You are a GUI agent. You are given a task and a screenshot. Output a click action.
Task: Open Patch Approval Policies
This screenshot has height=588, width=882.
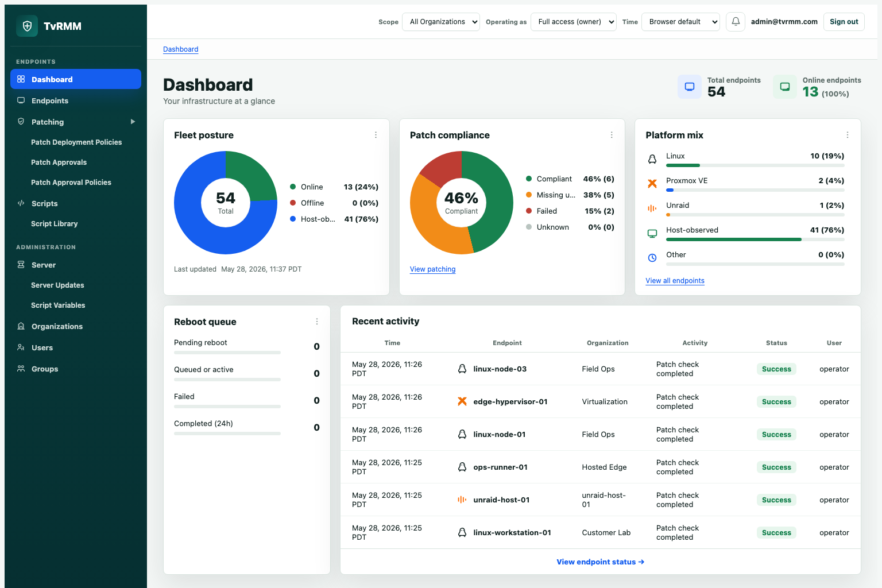coord(71,182)
